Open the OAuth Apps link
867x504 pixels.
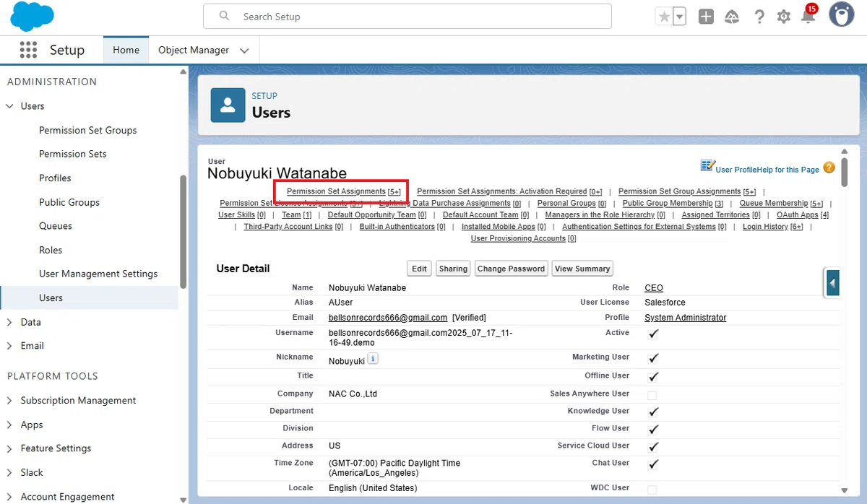pyautogui.click(x=803, y=215)
